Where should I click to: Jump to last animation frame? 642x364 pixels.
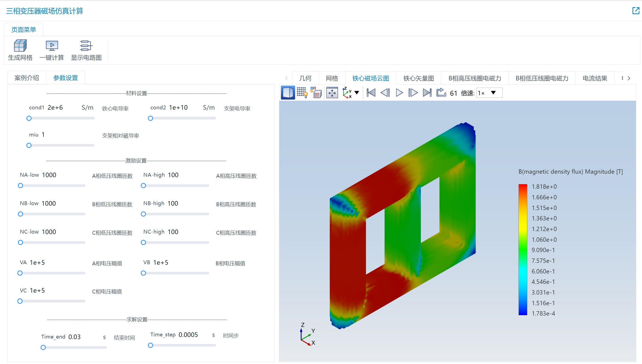tap(427, 93)
